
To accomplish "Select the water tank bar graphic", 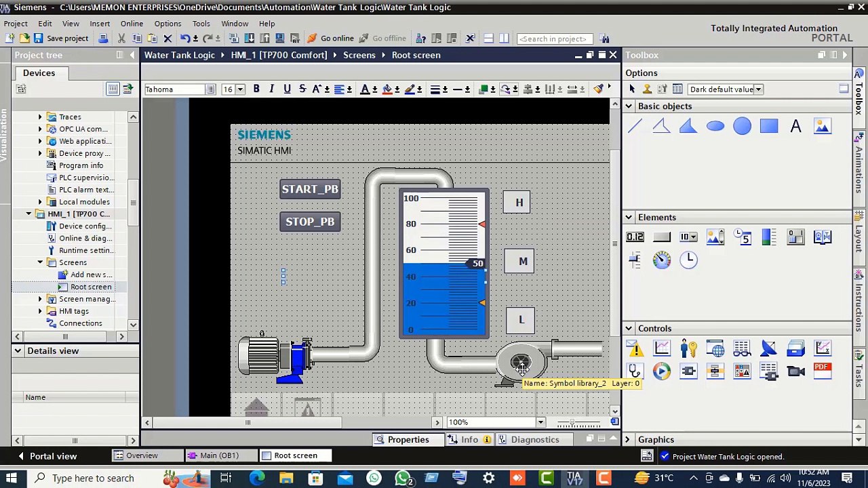I will 444,264.
